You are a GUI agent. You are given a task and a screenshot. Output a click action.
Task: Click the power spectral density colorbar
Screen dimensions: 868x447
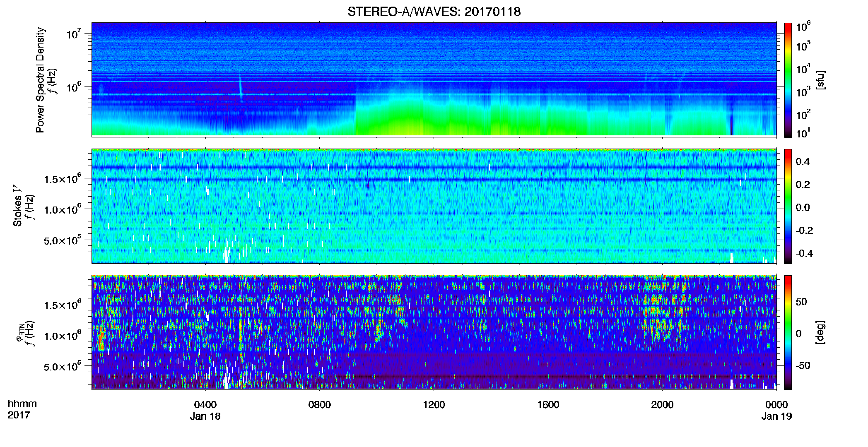(x=788, y=80)
